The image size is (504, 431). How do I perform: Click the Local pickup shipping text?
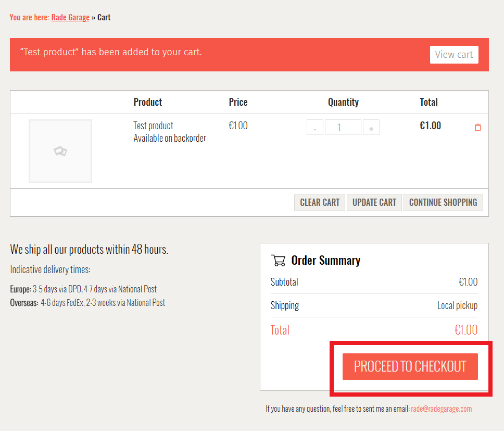pos(457,305)
